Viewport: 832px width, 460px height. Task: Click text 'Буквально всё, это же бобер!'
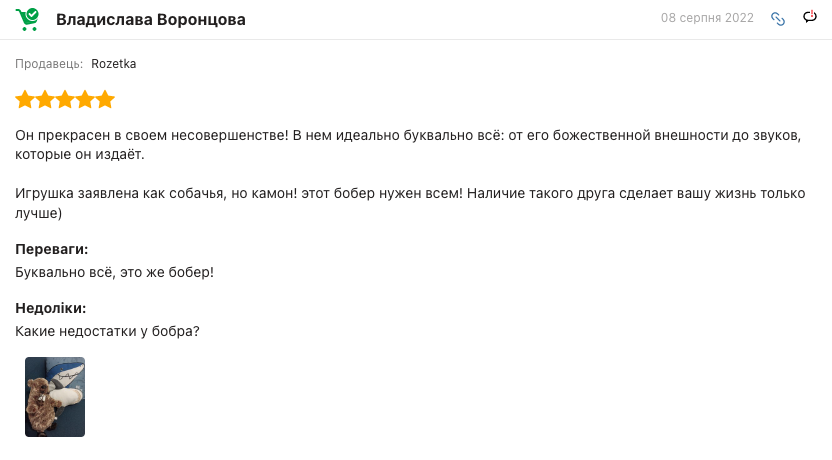click(x=114, y=272)
